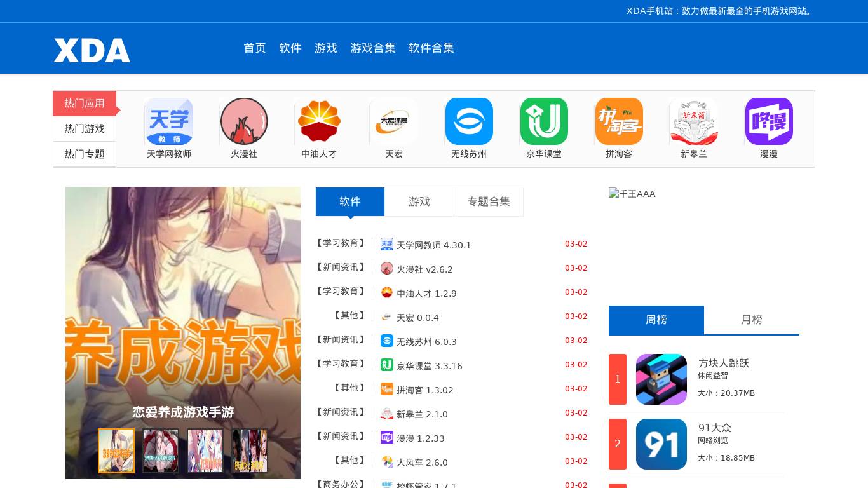Click the small 拼淘客 icon in the list
Image resolution: width=868 pixels, height=488 pixels.
[387, 389]
